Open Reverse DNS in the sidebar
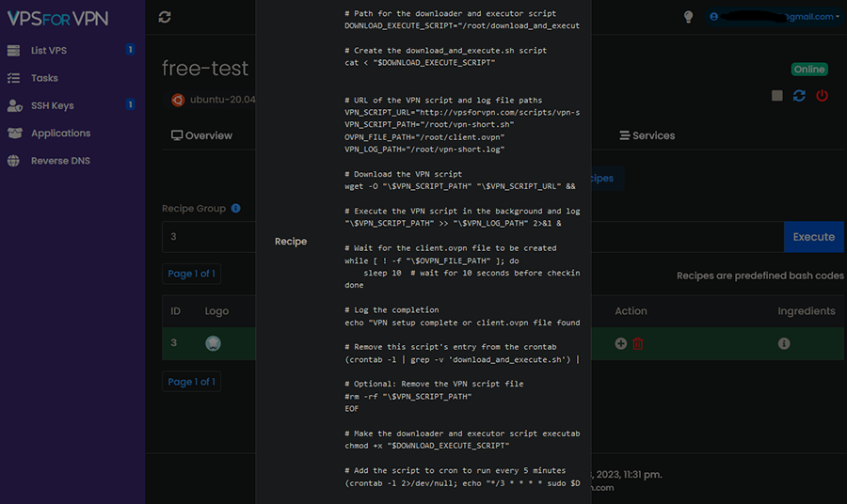The width and height of the screenshot is (847, 504). point(60,160)
